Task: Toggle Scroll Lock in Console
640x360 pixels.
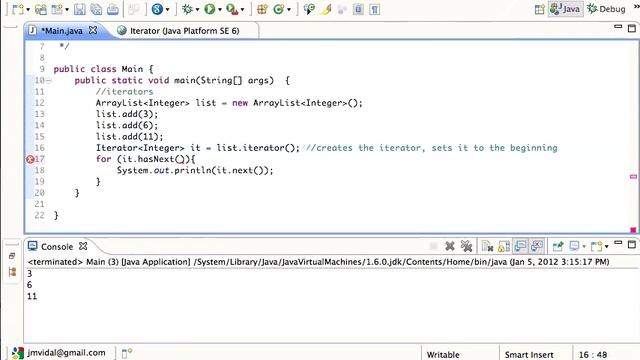Action: point(504,246)
